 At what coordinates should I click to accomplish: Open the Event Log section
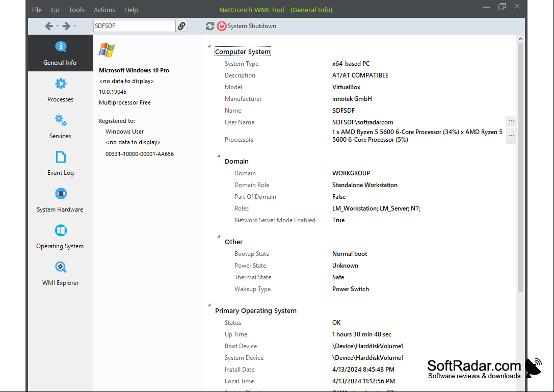point(61,163)
